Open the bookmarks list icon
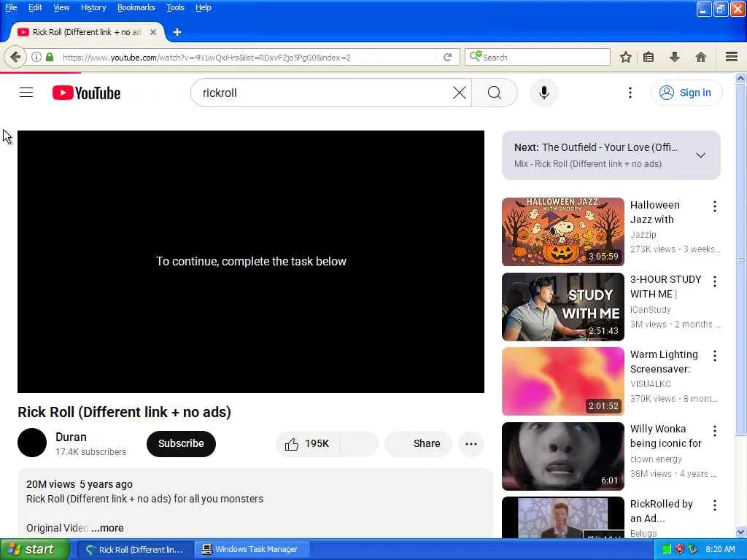The image size is (747, 560). click(x=649, y=57)
